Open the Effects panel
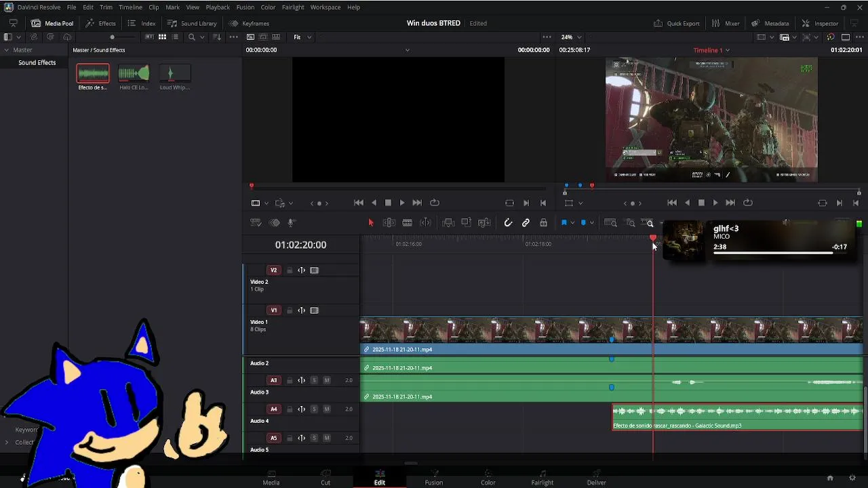 coord(100,23)
